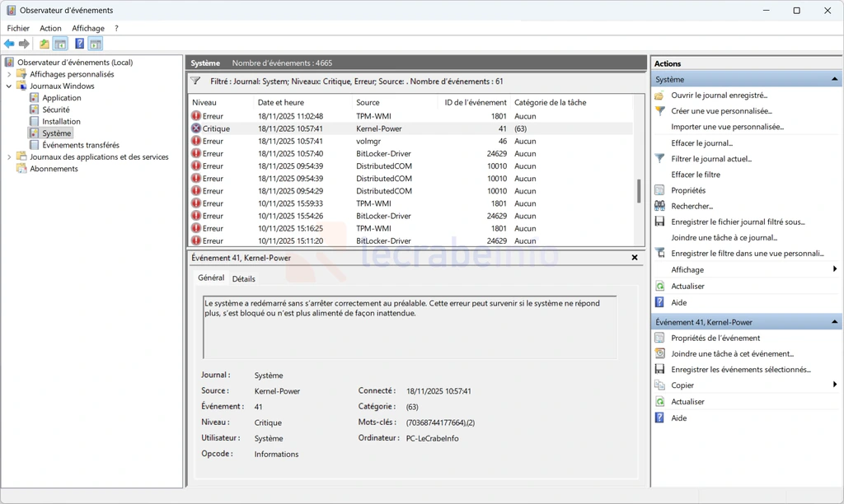844x504 pixels.
Task: Collapse the Système actions section
Action: click(835, 80)
